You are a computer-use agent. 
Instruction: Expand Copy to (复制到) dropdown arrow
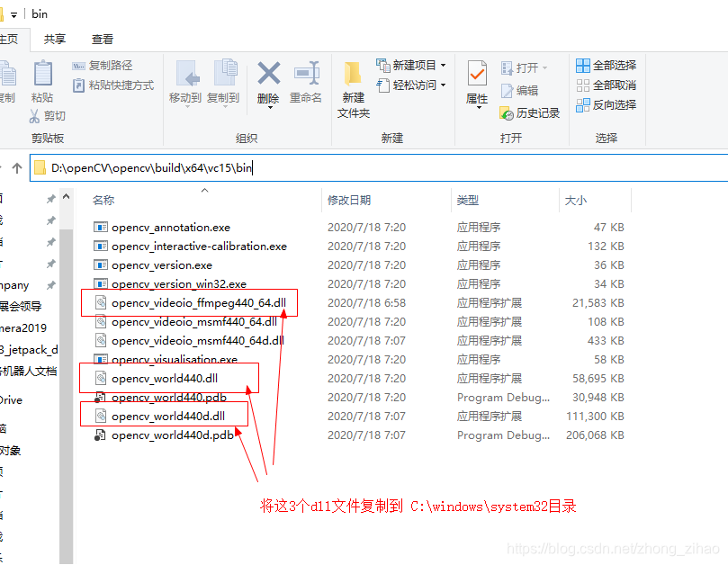pyautogui.click(x=225, y=107)
